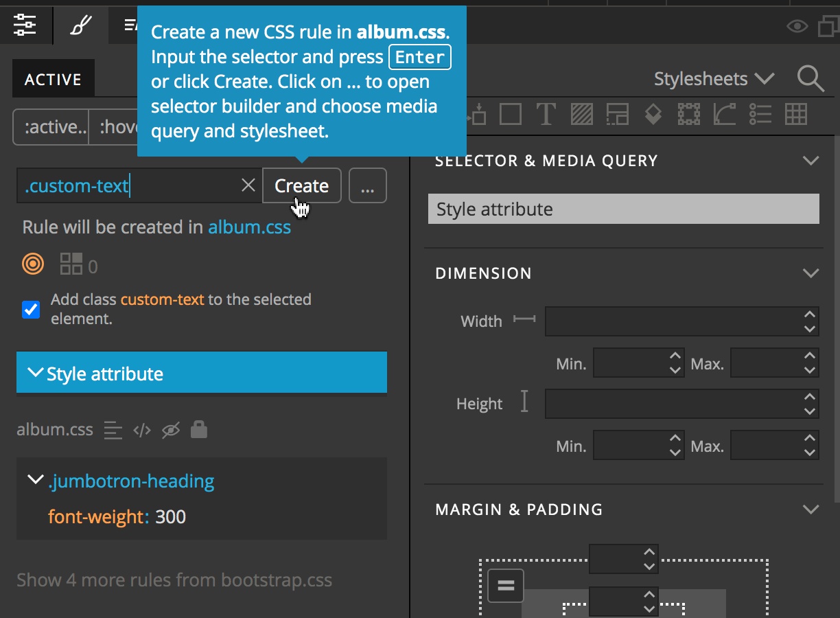The height and width of the screenshot is (618, 840).
Task: Show 4 more rules from bootstrap.css
Action: (x=174, y=580)
